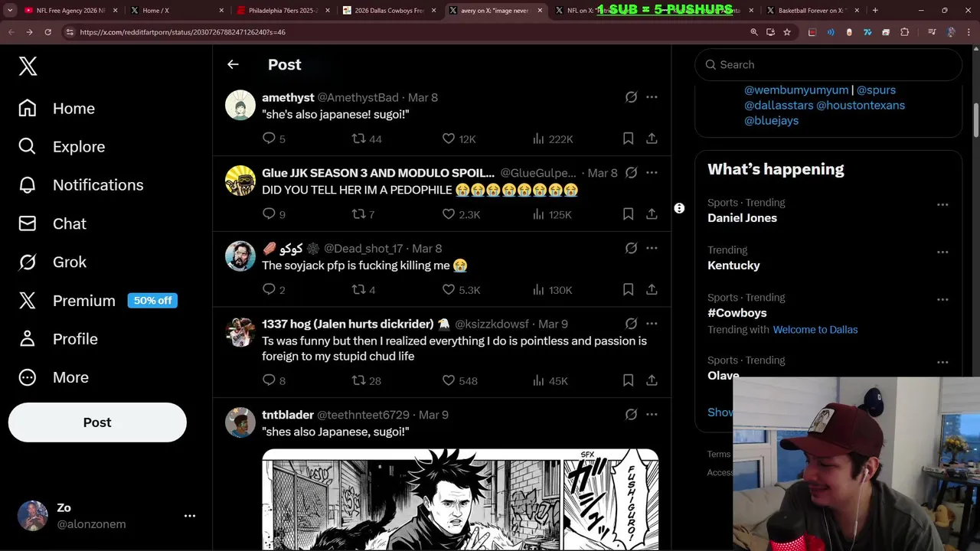Reply to 1337 hog's post
This screenshot has height=551, width=980.
269,380
